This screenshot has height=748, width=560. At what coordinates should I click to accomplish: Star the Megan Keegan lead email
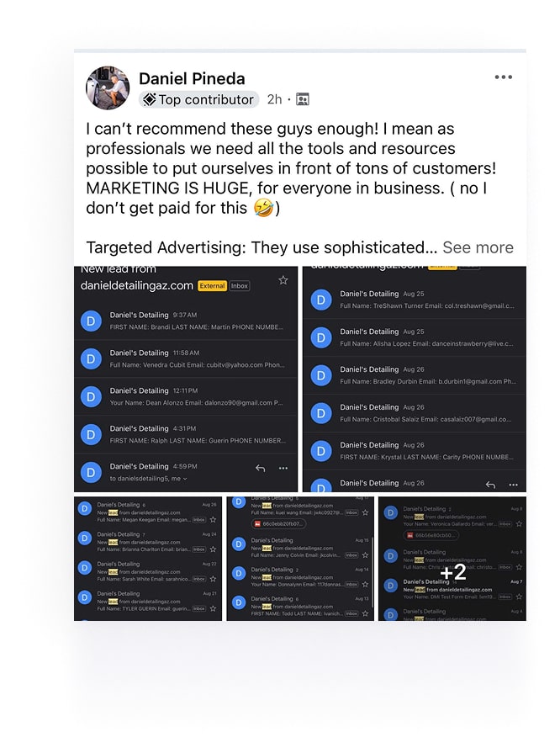tap(213, 519)
